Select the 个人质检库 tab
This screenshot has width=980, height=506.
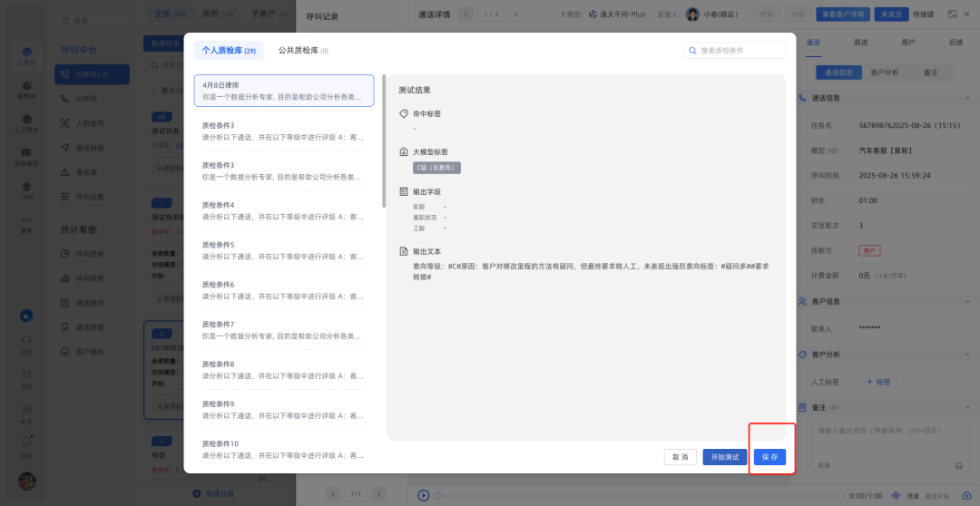[x=229, y=51]
